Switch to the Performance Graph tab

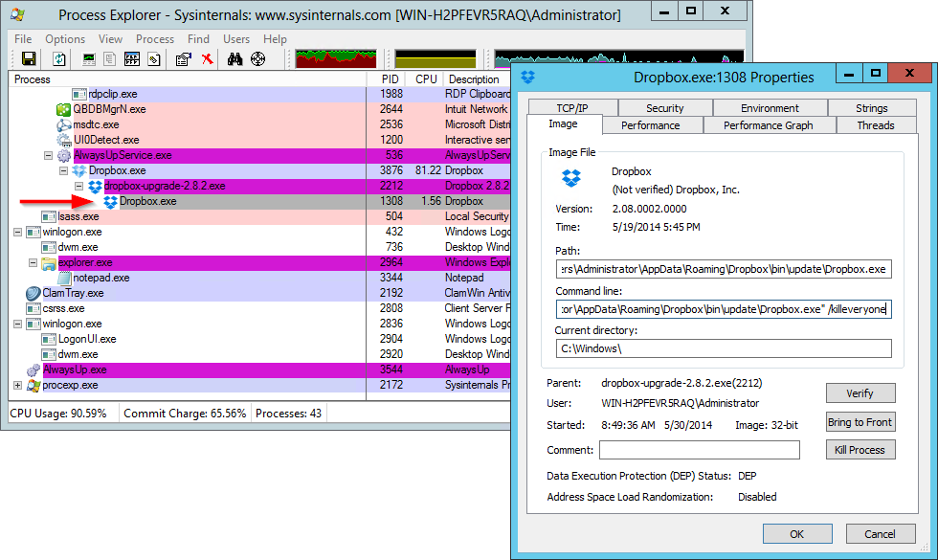[768, 125]
